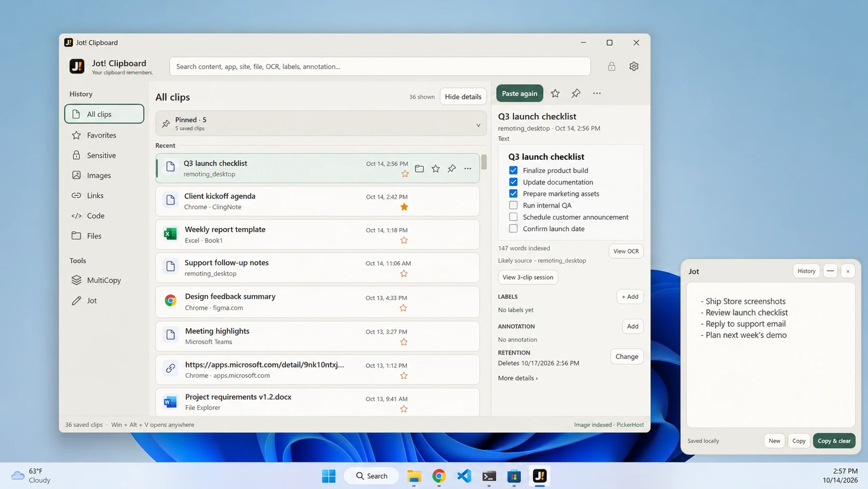Image resolution: width=868 pixels, height=489 pixels.
Task: Pin the Q3 launch checklist row
Action: click(452, 169)
